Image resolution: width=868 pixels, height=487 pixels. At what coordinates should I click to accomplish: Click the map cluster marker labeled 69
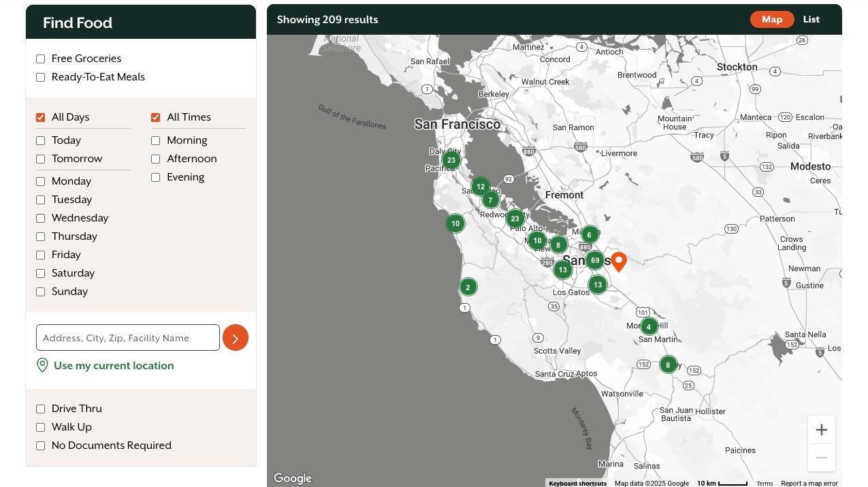[595, 260]
